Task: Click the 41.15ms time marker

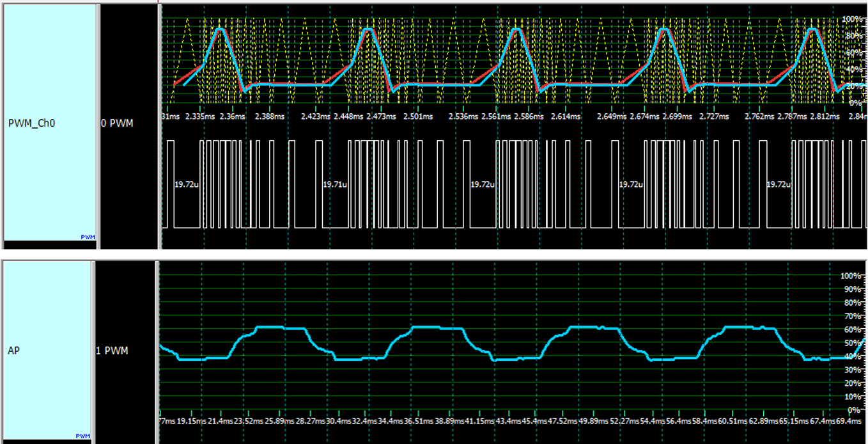Action: 479,422
